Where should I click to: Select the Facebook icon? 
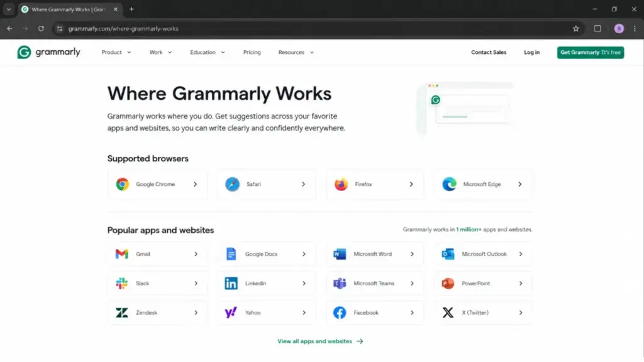(339, 313)
